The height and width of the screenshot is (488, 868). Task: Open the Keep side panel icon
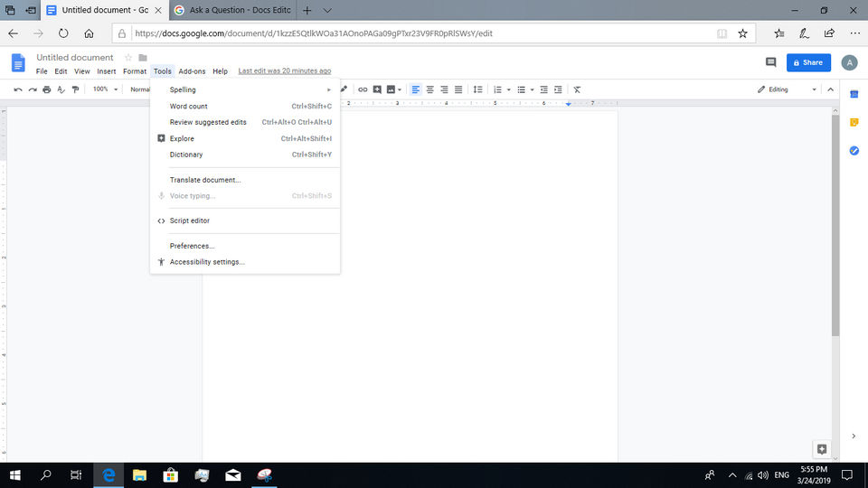854,122
